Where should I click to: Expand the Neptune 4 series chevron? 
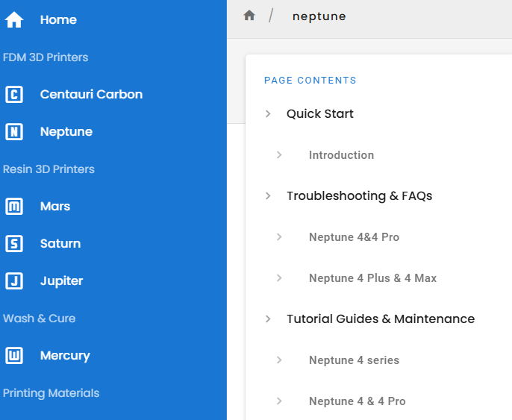pyautogui.click(x=279, y=360)
